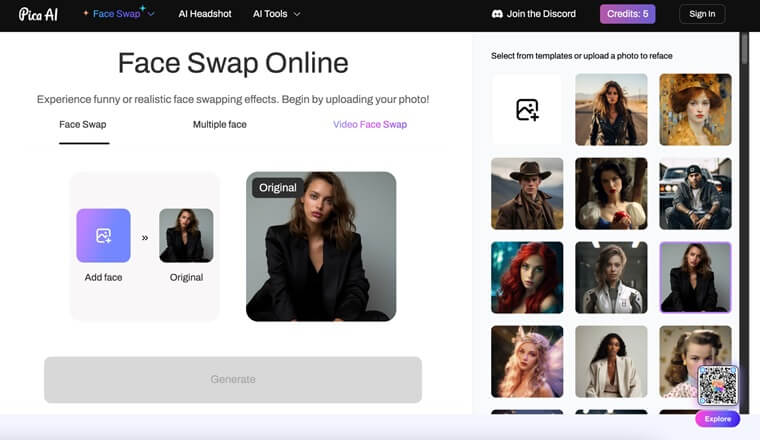
Task: Click the small Original thumbnail
Action: coord(186,235)
